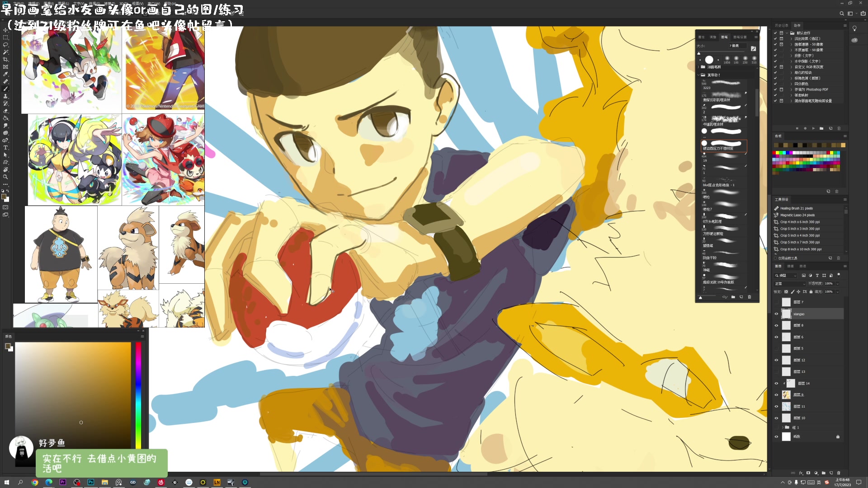
Task: Switch to the 动作 actions tab
Action: (797, 25)
